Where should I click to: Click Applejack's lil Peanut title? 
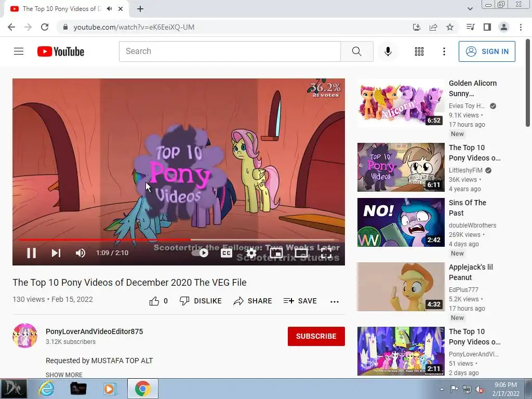click(471, 272)
